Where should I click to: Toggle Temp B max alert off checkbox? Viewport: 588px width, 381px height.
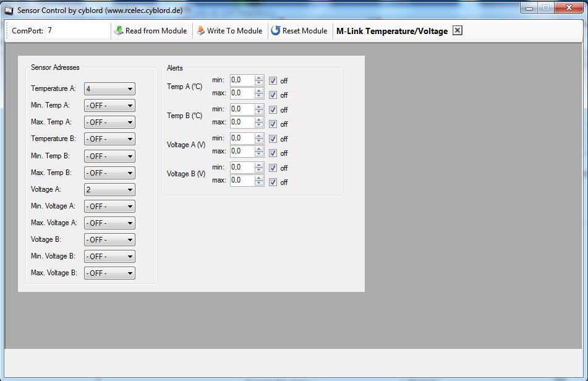(x=273, y=124)
